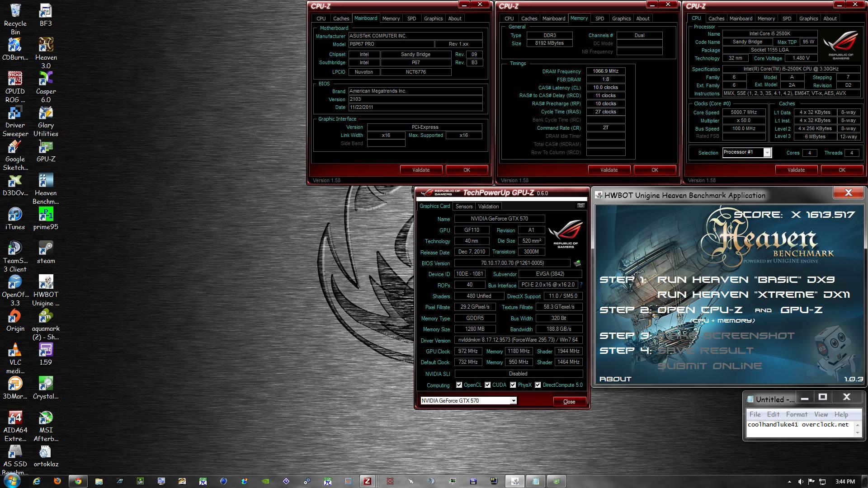Open Firefox from the taskbar

[57, 481]
